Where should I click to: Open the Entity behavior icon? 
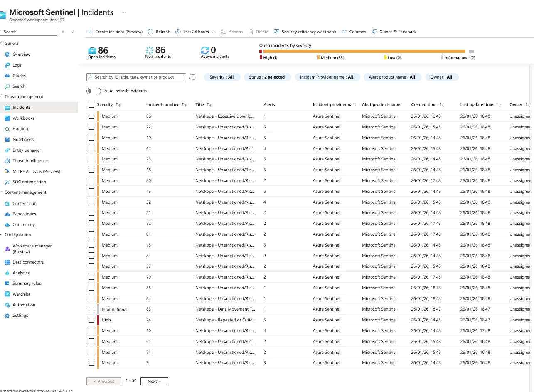tap(7, 150)
